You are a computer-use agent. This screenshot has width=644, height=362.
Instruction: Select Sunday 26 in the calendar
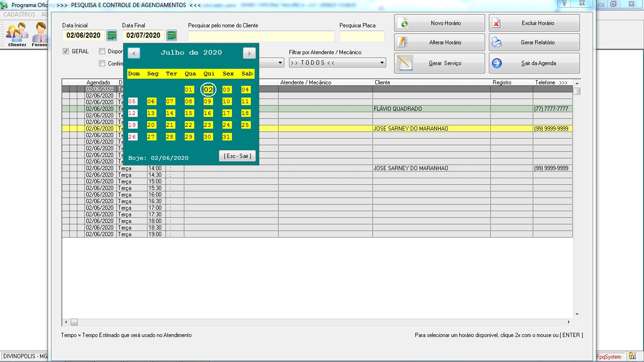tap(132, 137)
